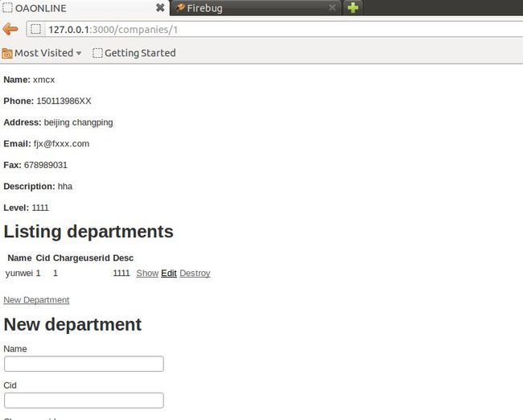The width and height of the screenshot is (523, 420).
Task: Close the OAONLINE tab
Action: [x=160, y=8]
